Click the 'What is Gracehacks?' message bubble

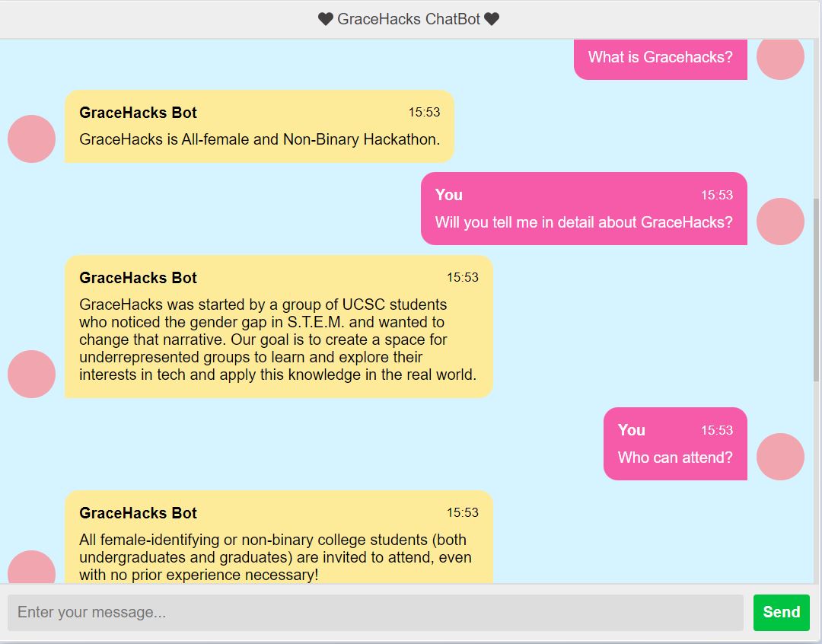point(661,59)
